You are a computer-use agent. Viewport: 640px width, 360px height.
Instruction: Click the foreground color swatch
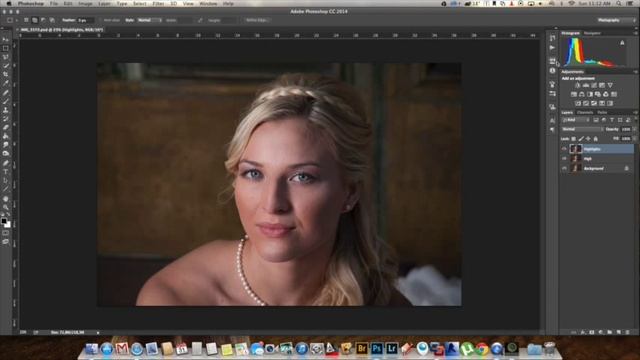(x=4, y=221)
